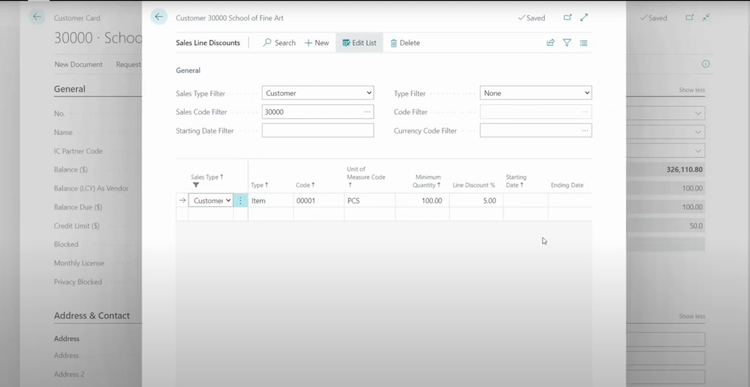The height and width of the screenshot is (387, 750).
Task: Click funnel icon under Sales Type header
Action: [196, 185]
